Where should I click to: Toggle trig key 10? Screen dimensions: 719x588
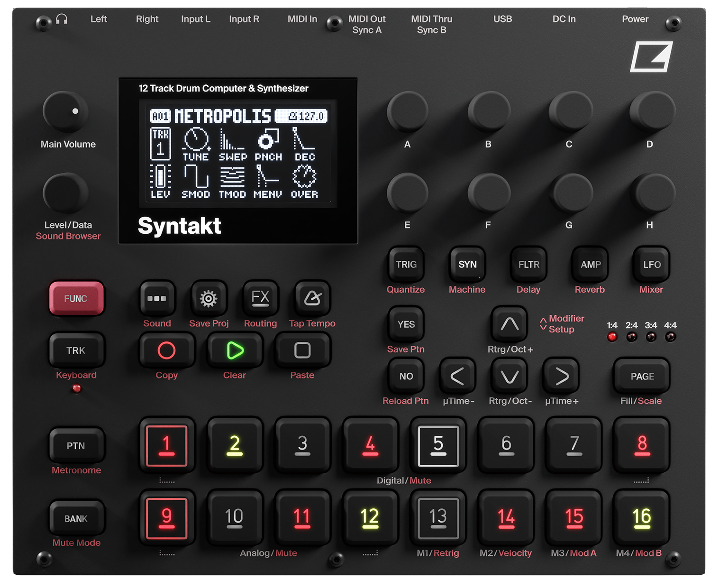click(x=235, y=518)
